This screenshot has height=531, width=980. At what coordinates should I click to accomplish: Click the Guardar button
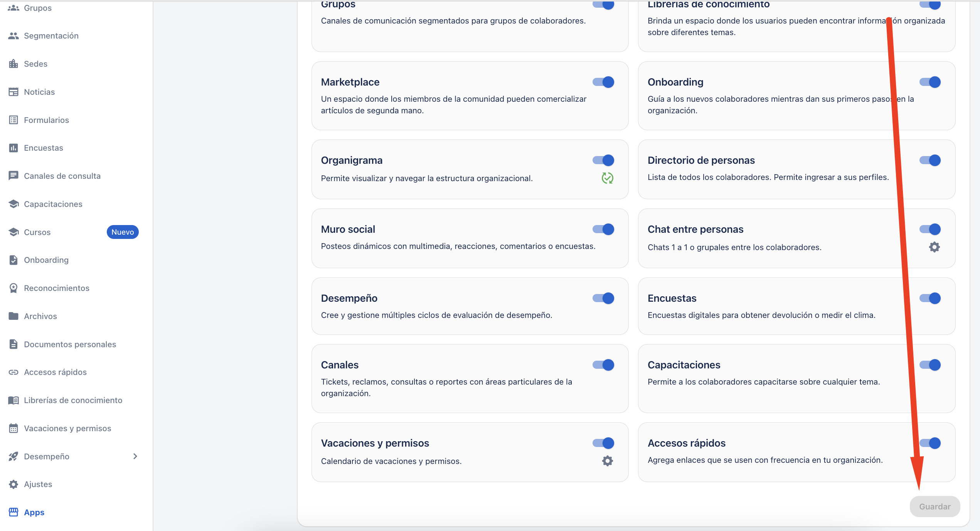pos(935,507)
